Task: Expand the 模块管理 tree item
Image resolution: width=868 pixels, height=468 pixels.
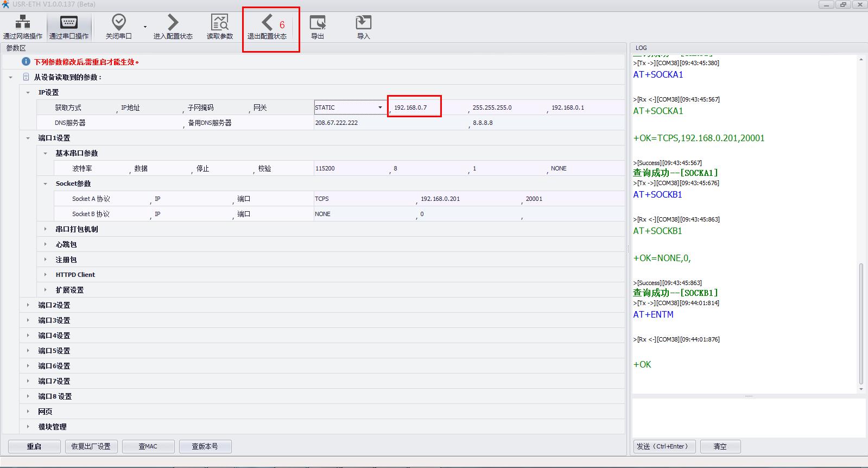Action: pyautogui.click(x=28, y=427)
